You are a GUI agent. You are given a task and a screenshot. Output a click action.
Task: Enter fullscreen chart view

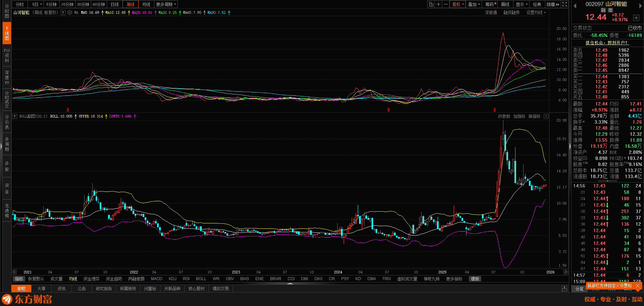(x=565, y=4)
